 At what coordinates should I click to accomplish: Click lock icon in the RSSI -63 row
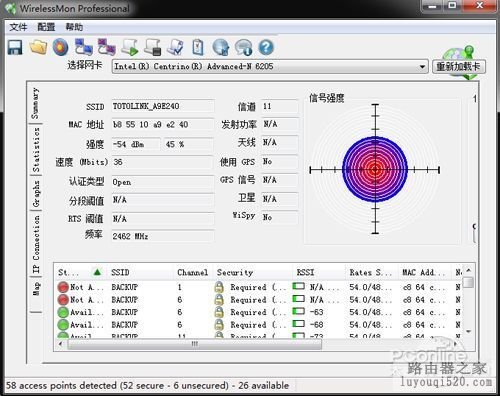[x=219, y=312]
